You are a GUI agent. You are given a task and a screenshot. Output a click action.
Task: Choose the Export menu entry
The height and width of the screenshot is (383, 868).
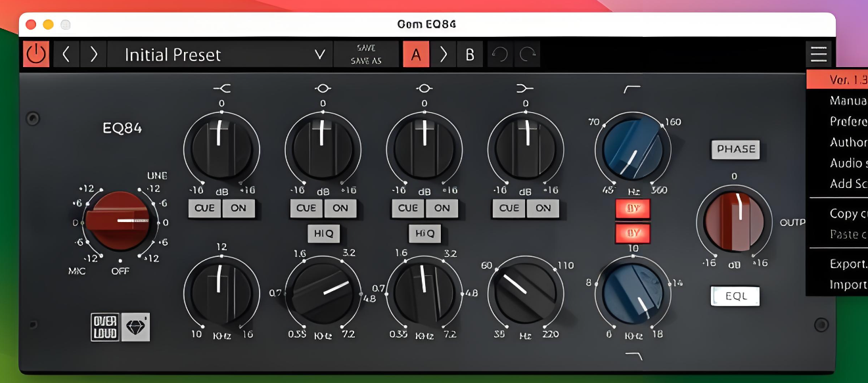(837, 263)
